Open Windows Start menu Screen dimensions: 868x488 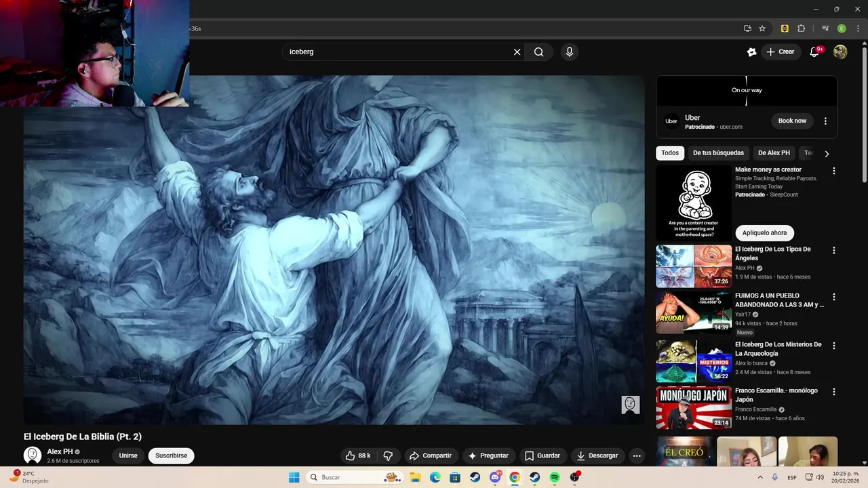[x=294, y=477]
